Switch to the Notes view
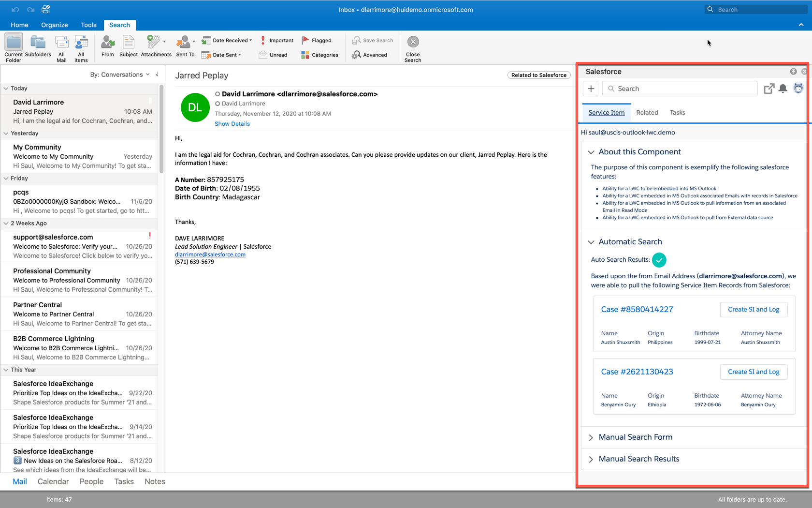Screen dimensions: 812x508 [155, 481]
